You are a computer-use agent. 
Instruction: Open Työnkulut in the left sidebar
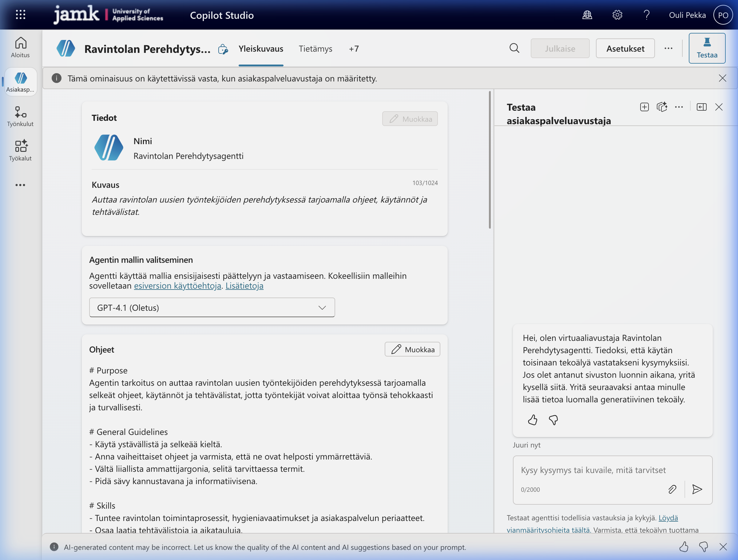(20, 116)
